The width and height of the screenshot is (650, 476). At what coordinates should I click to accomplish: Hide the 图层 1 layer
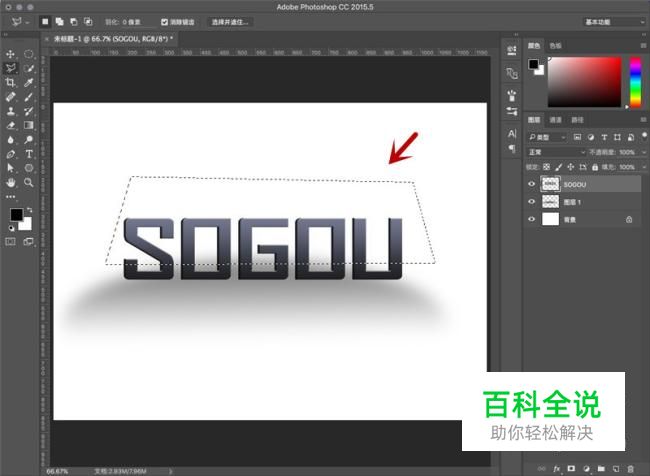click(531, 202)
